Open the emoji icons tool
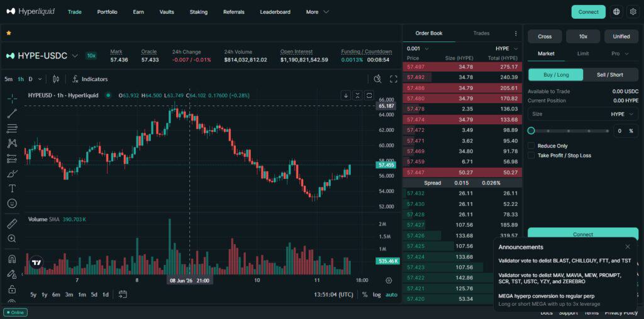The width and height of the screenshot is (644, 319). [x=13, y=203]
